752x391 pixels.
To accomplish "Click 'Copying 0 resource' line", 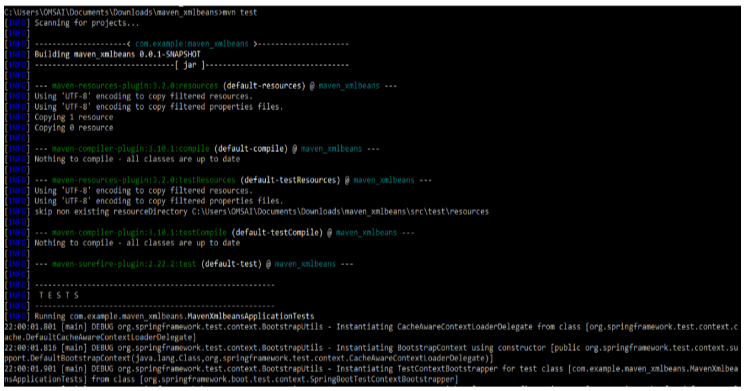I will pyautogui.click(x=74, y=128).
